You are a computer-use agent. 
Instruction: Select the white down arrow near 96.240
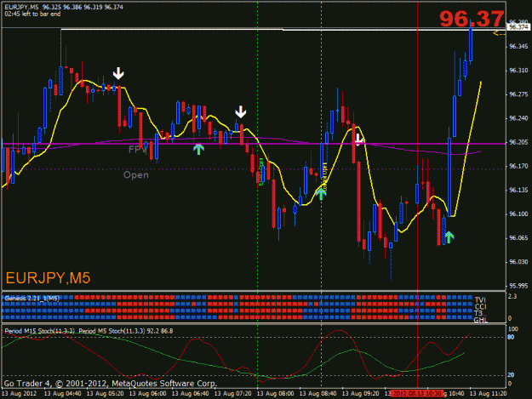point(241,111)
